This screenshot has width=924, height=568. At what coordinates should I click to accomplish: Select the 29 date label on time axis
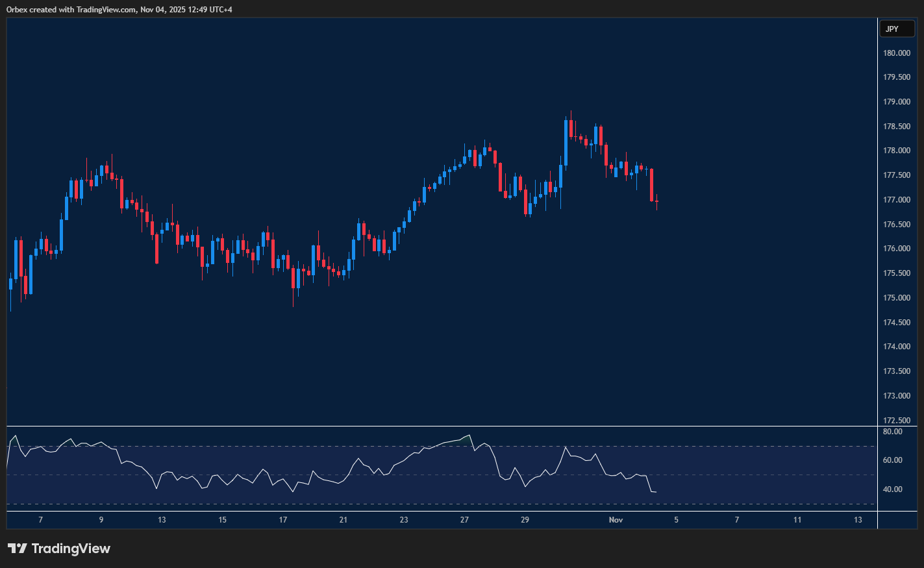point(524,520)
